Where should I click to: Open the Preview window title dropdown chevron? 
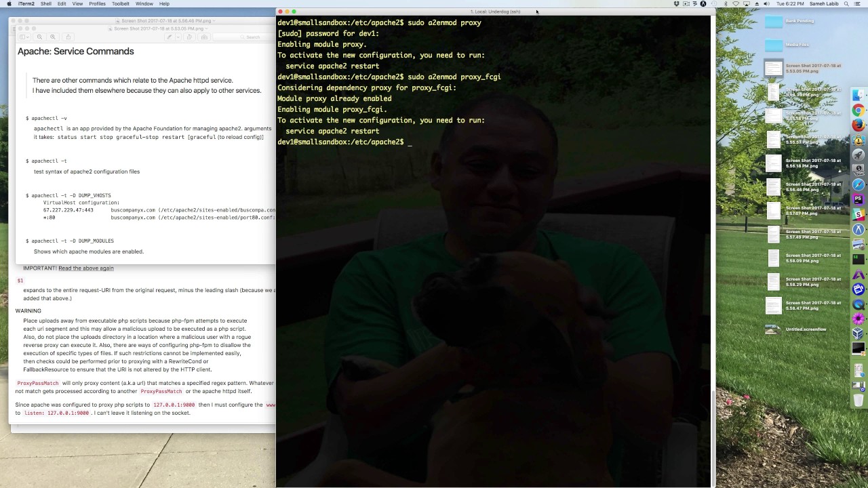click(206, 28)
